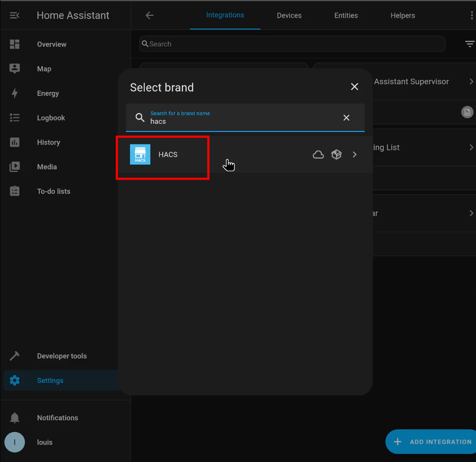Click the Media play icon
The width and height of the screenshot is (476, 462).
click(14, 167)
